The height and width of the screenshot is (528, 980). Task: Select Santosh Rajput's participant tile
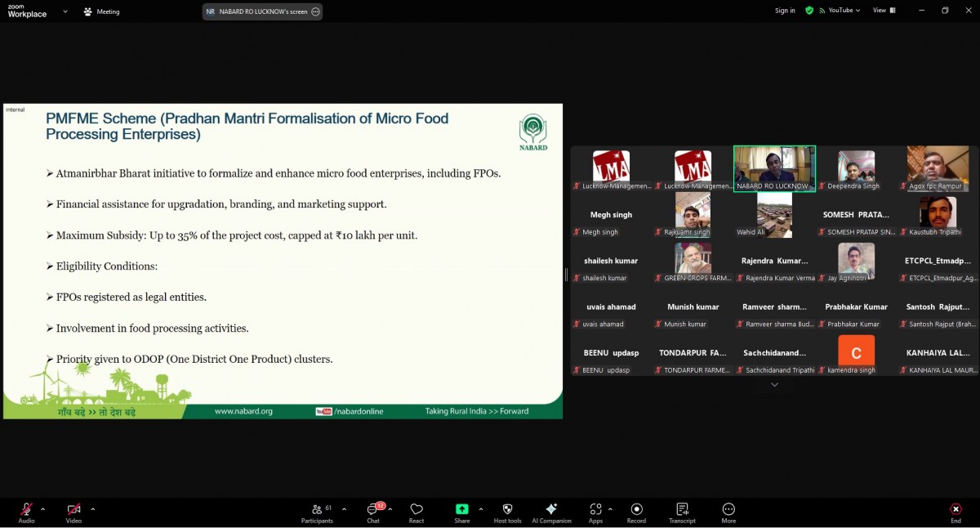(x=938, y=307)
